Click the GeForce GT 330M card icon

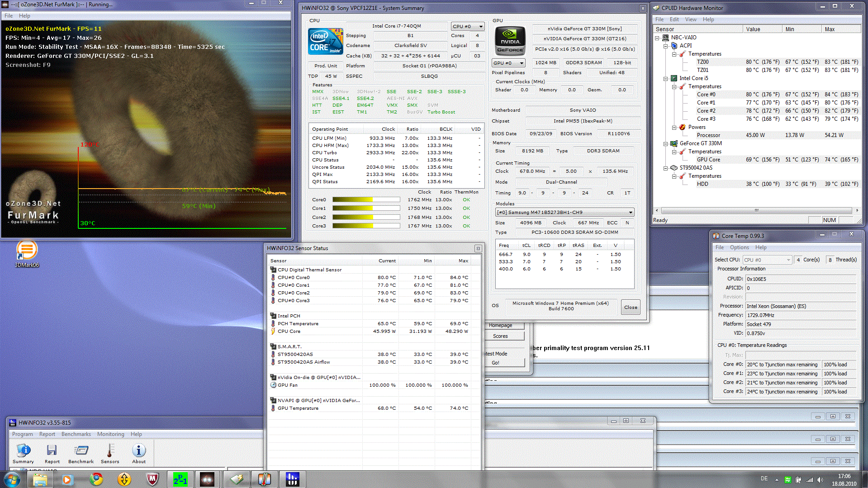coord(674,143)
